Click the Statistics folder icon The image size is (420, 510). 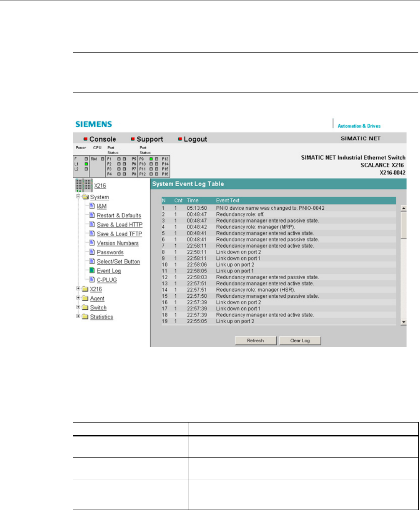(x=85, y=317)
